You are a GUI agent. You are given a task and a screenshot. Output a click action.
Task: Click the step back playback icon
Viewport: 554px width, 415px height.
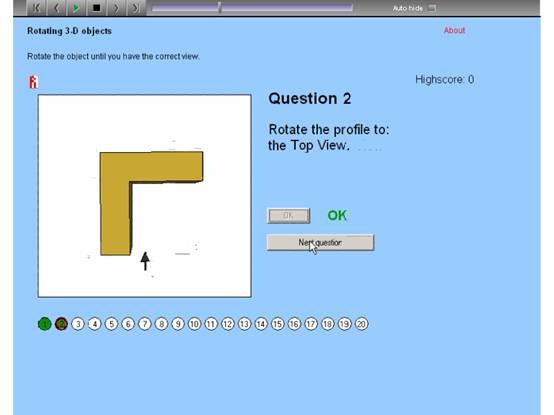(56, 8)
